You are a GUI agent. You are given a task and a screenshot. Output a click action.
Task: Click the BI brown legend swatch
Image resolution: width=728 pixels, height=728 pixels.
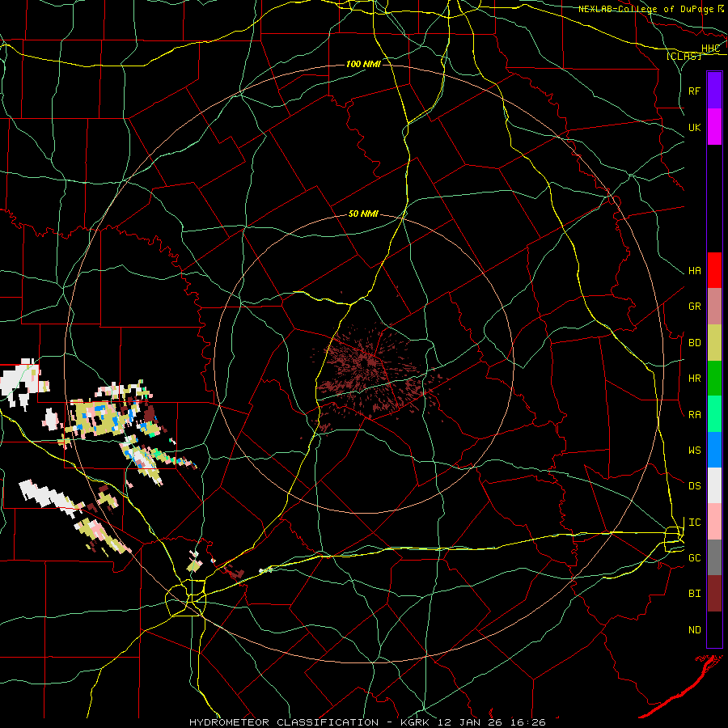pyautogui.click(x=714, y=594)
